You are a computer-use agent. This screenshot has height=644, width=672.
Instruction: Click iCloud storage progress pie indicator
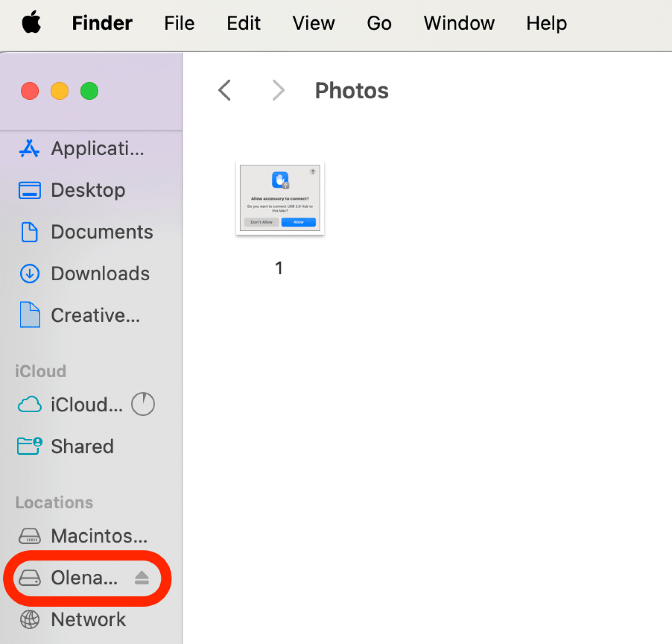[143, 404]
